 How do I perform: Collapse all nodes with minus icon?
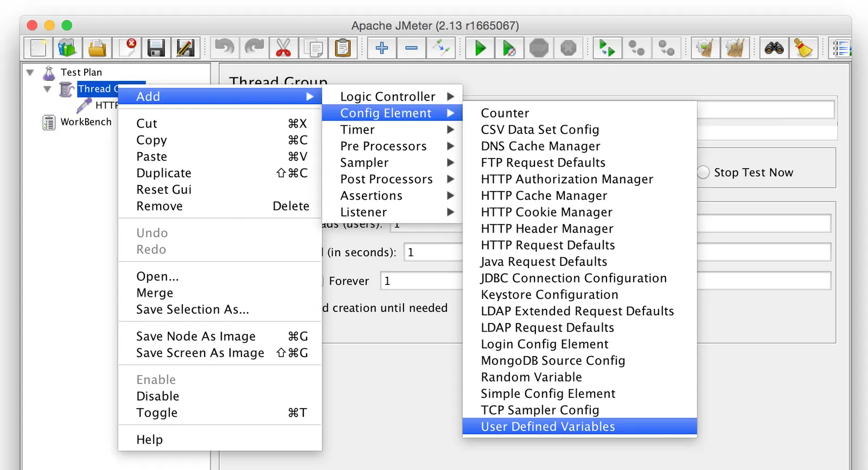tap(411, 48)
